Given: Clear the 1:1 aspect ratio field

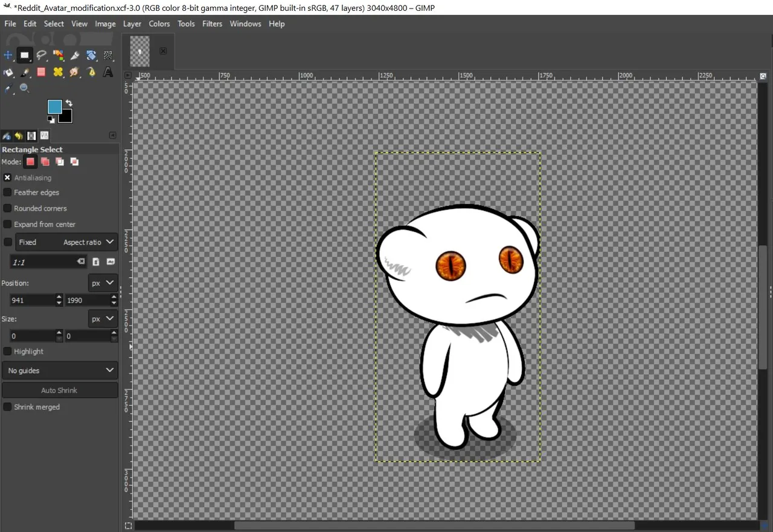Looking at the screenshot, I should 80,261.
